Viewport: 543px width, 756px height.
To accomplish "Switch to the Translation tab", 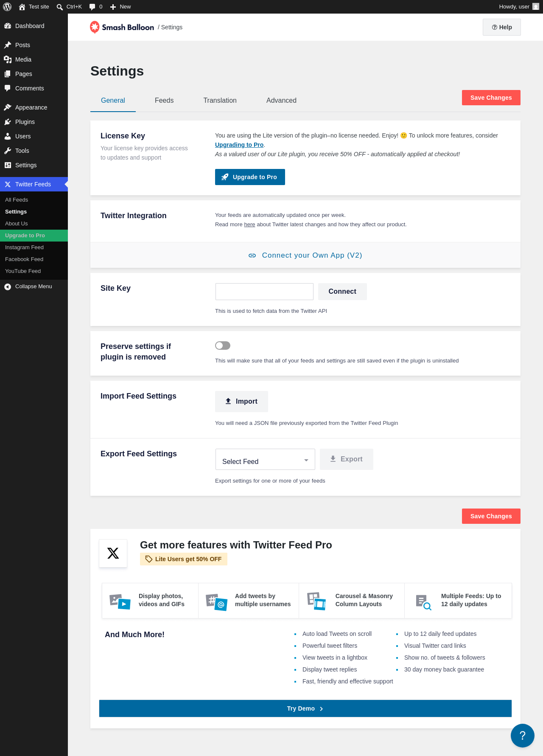I will pyautogui.click(x=220, y=101).
